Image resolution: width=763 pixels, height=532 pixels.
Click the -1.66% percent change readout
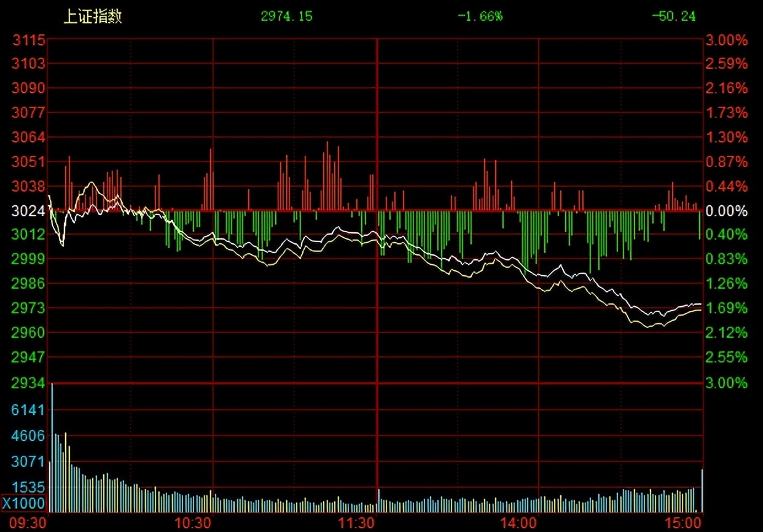click(x=480, y=17)
